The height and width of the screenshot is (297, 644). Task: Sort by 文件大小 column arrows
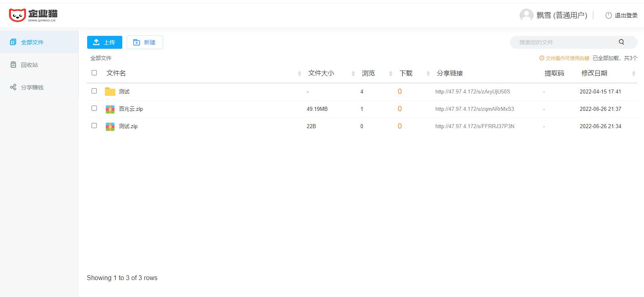pyautogui.click(x=353, y=73)
